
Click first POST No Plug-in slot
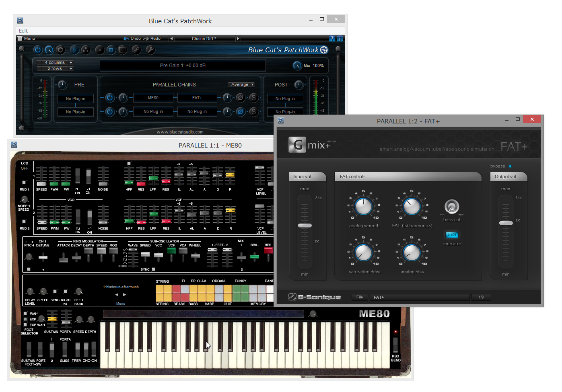coord(285,99)
